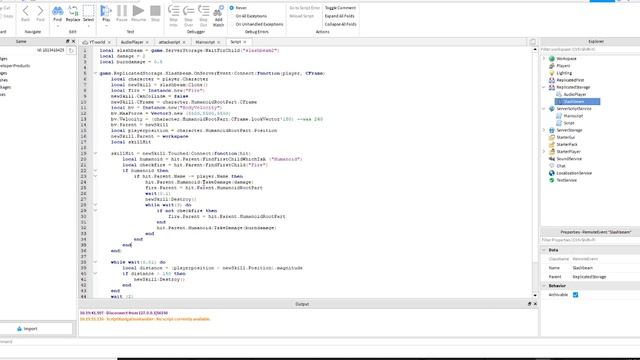Screen dimensions: 640x360
Task: Click the Stop test icon
Action: (x=155, y=11)
